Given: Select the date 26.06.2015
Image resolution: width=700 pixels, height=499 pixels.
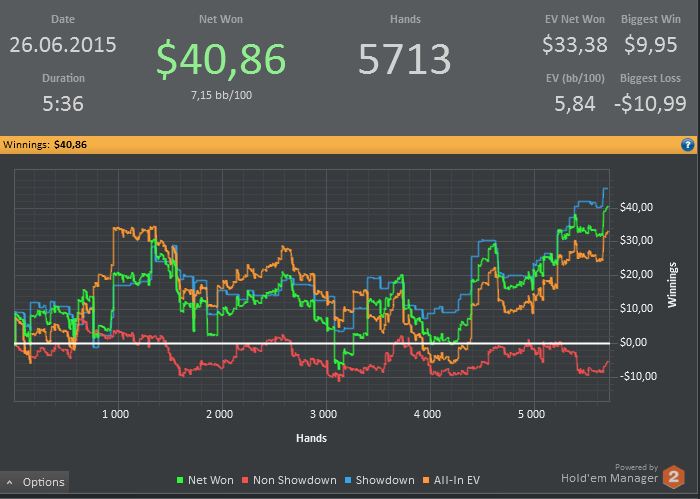Looking at the screenshot, I should (63, 45).
